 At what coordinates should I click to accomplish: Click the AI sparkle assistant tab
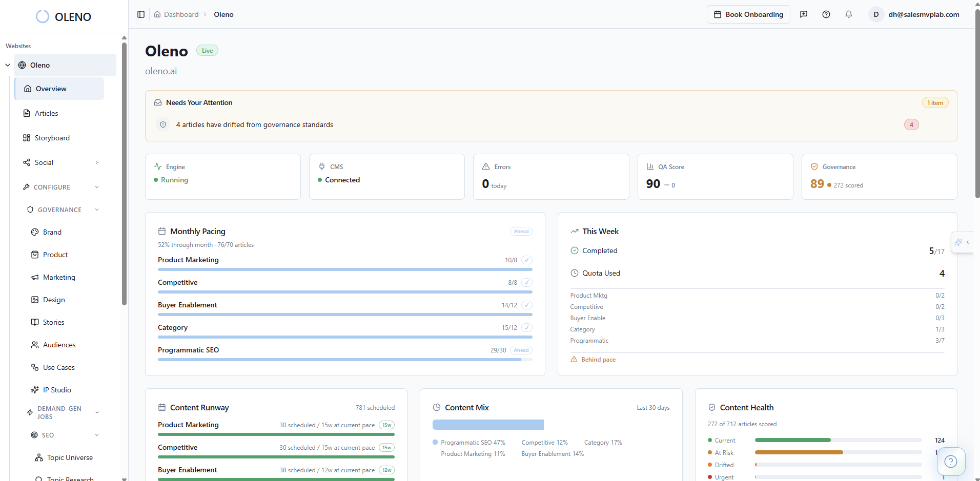tap(958, 242)
